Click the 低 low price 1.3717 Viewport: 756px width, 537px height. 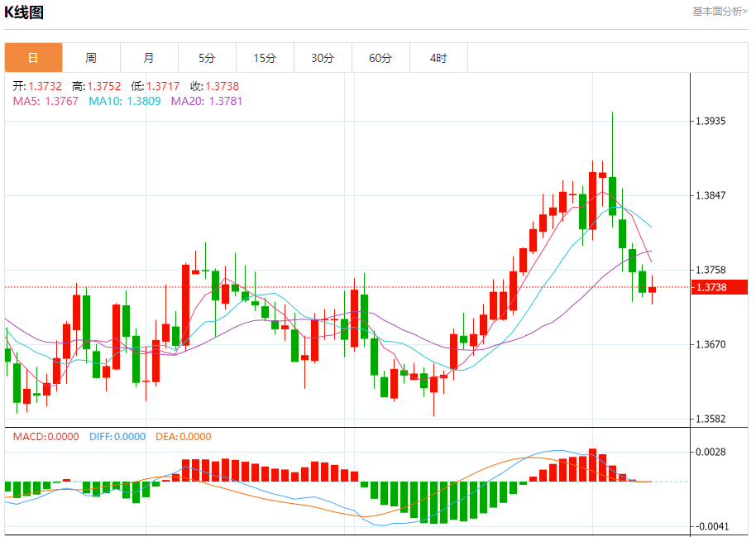[x=156, y=86]
